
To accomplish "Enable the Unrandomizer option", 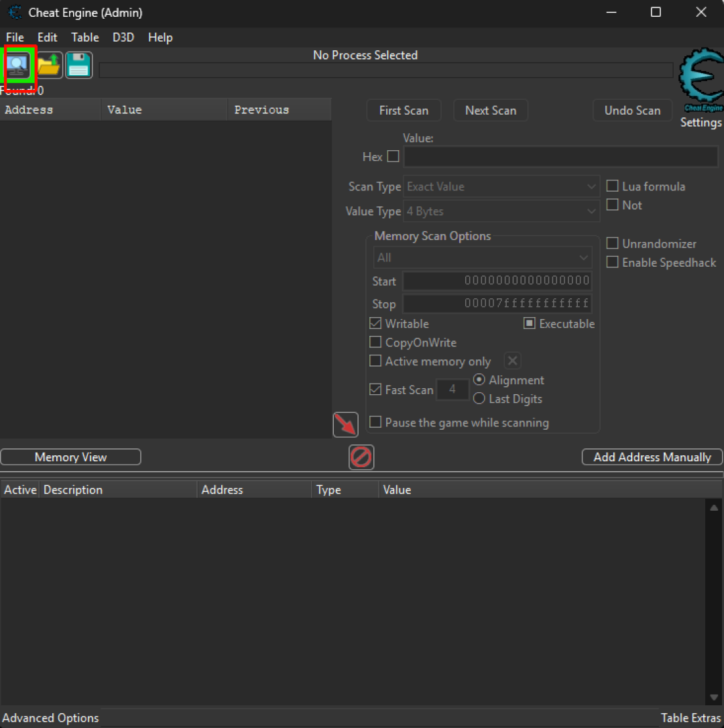I will (613, 243).
